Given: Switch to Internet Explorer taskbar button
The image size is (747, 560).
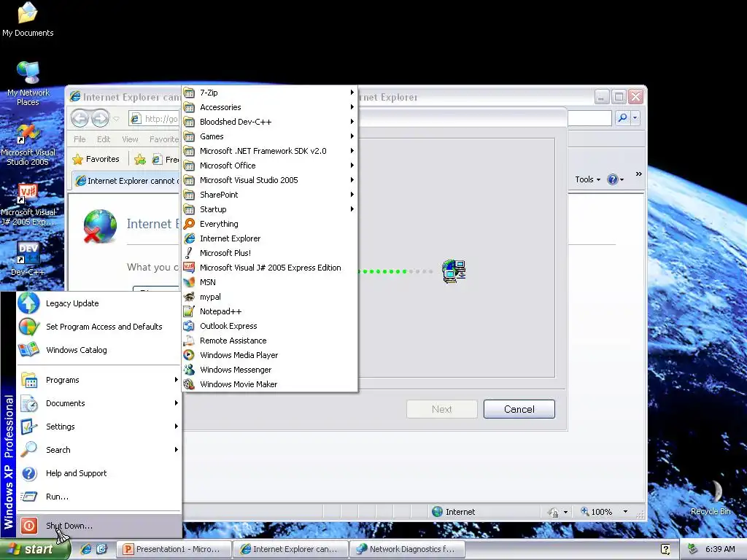Looking at the screenshot, I should coord(291,549).
